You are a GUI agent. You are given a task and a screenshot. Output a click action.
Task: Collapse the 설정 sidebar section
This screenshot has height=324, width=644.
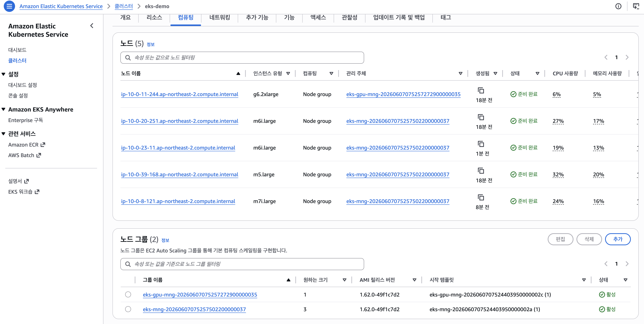coord(4,74)
